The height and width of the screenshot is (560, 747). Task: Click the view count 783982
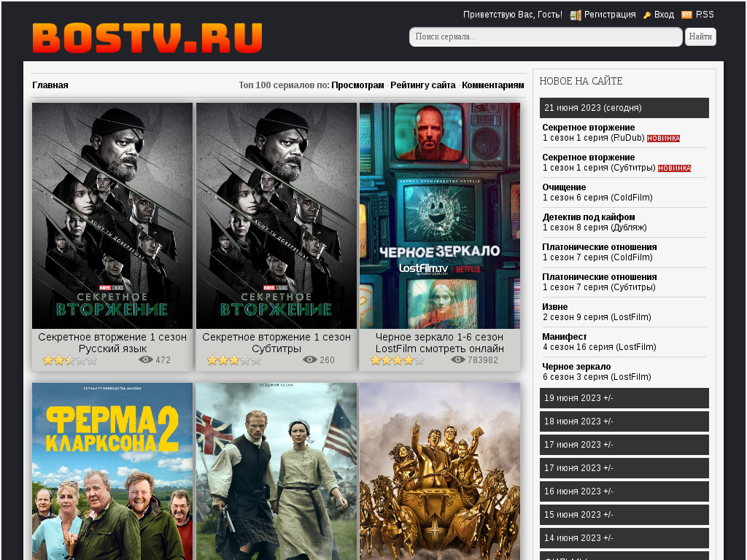483,360
